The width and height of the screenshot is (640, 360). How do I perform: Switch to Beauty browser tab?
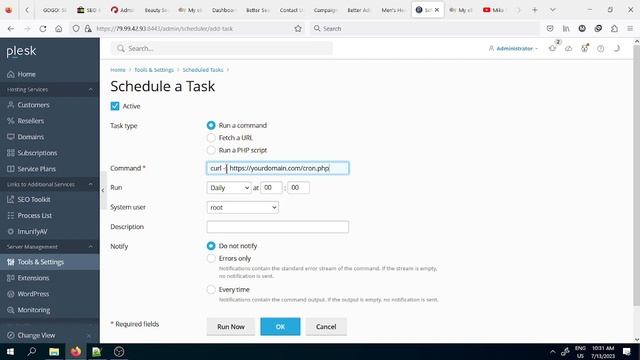coord(156,10)
